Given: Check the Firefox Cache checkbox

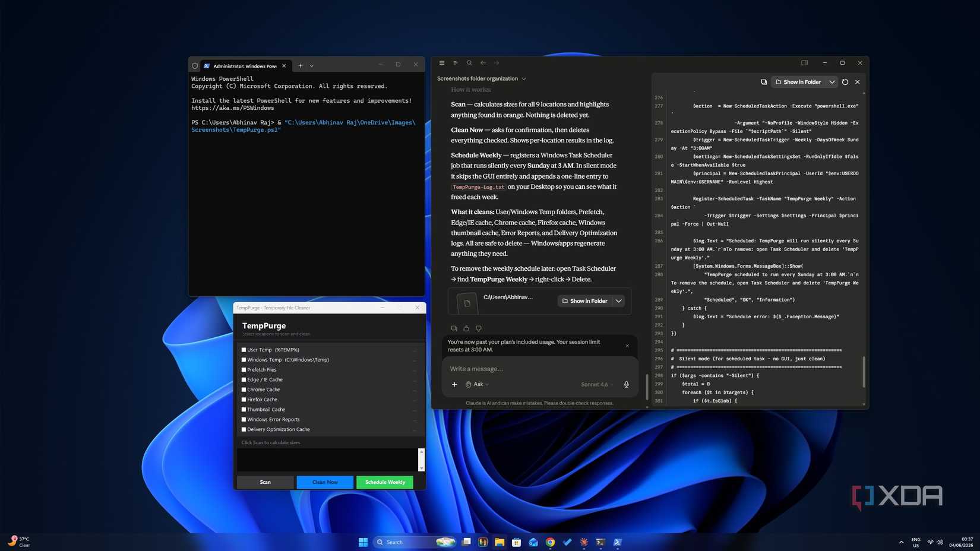Looking at the screenshot, I should 244,400.
